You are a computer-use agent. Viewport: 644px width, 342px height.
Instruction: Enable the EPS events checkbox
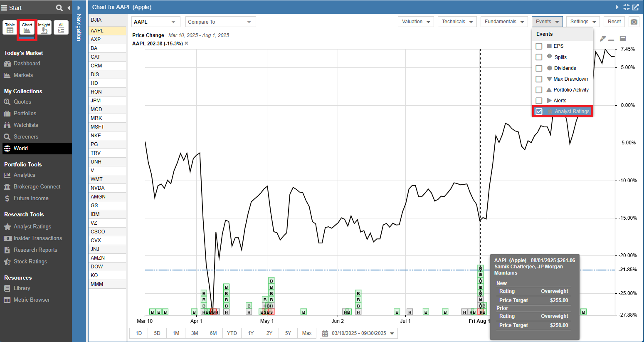pyautogui.click(x=539, y=46)
